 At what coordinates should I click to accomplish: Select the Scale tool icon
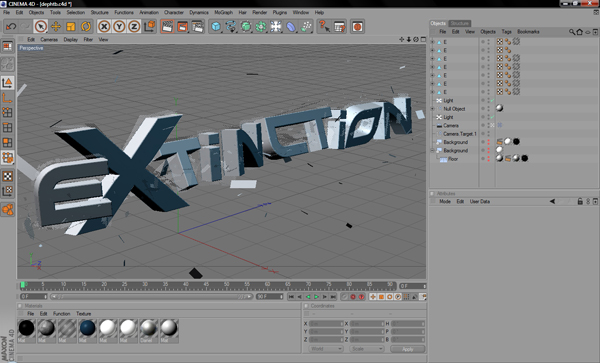(71, 26)
